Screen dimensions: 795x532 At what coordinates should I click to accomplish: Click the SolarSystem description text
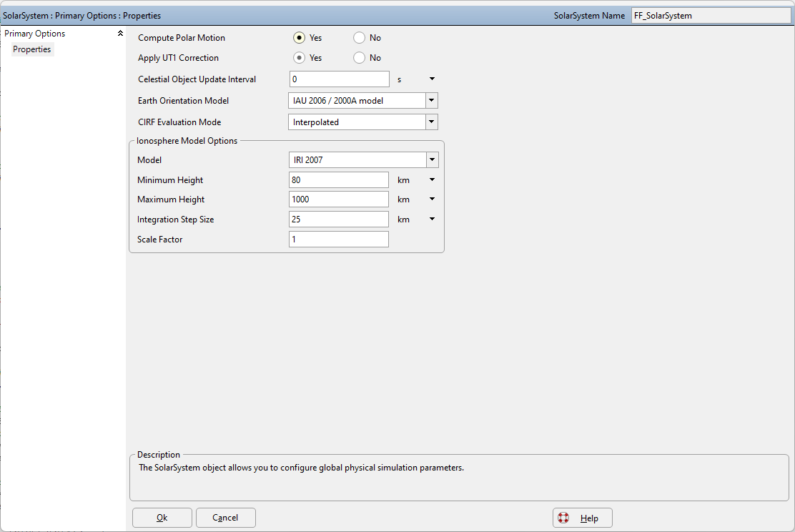click(302, 468)
